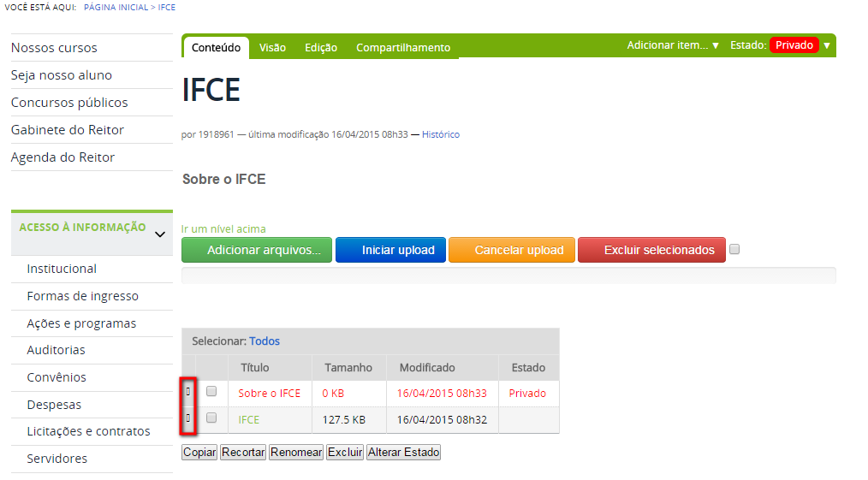Toggle checkbox beside Excluir selecionados button
The width and height of the screenshot is (868, 480).
734,249
